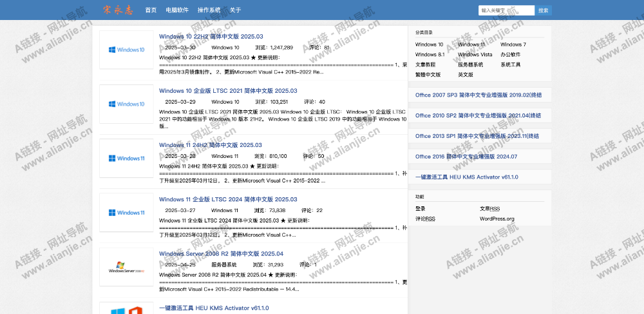
Task: Click the Windows 10 22H2 post thumbnail
Action: coord(126,50)
